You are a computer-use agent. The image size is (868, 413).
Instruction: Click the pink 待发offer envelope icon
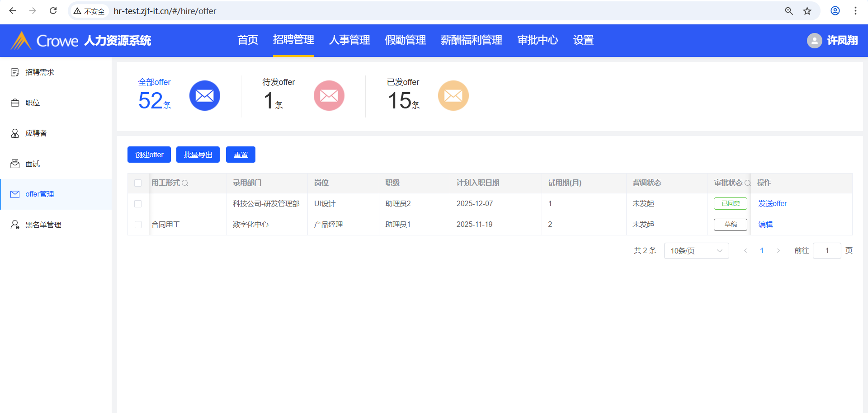tap(329, 96)
